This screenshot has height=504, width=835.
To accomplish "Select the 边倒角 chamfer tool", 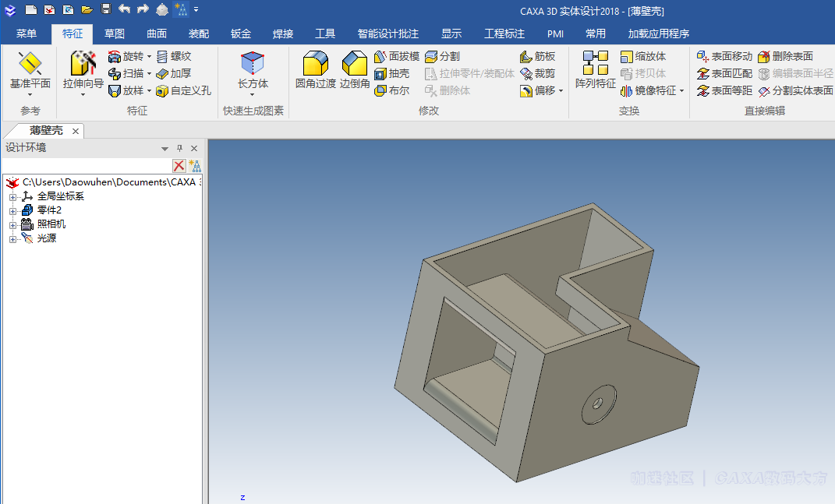I will point(355,64).
